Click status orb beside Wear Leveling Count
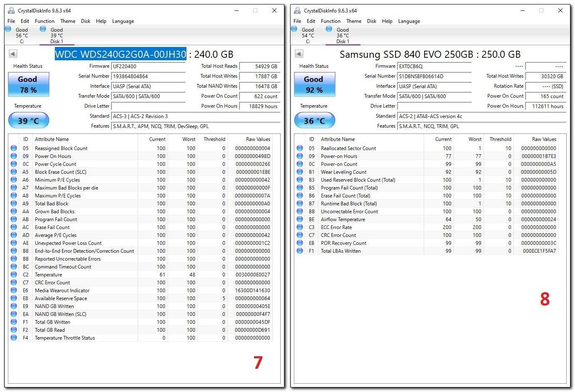The width and height of the screenshot is (575, 392). pyautogui.click(x=300, y=172)
